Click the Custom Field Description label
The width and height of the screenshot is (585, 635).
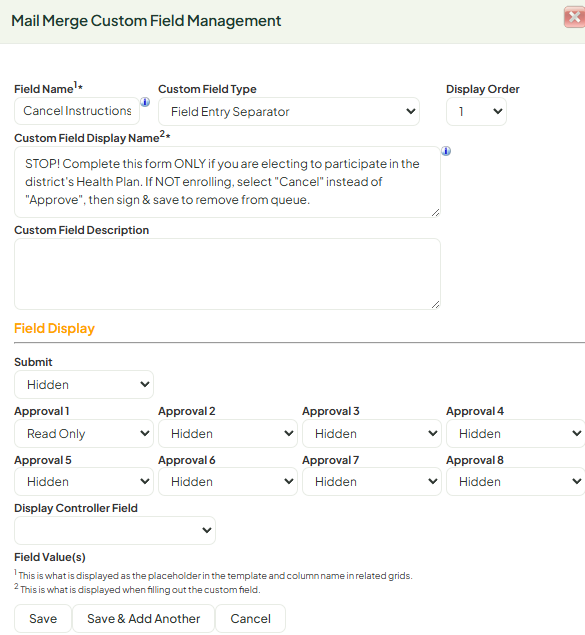pos(81,230)
